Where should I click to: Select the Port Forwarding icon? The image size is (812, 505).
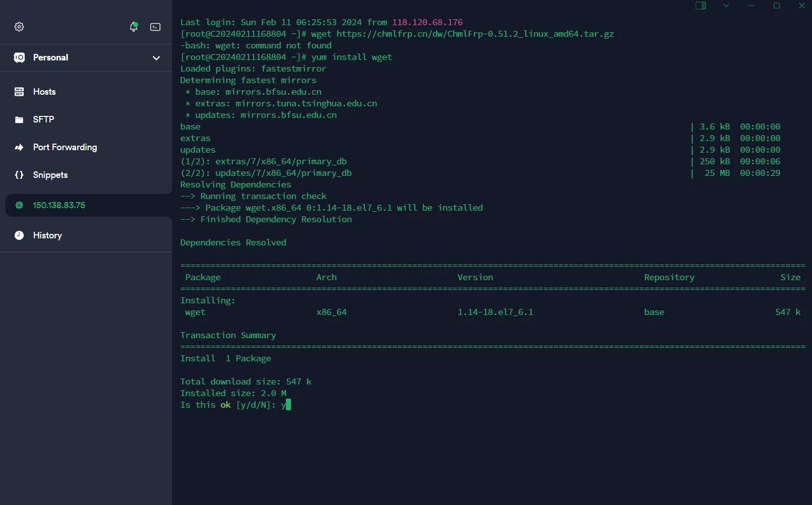tap(19, 147)
